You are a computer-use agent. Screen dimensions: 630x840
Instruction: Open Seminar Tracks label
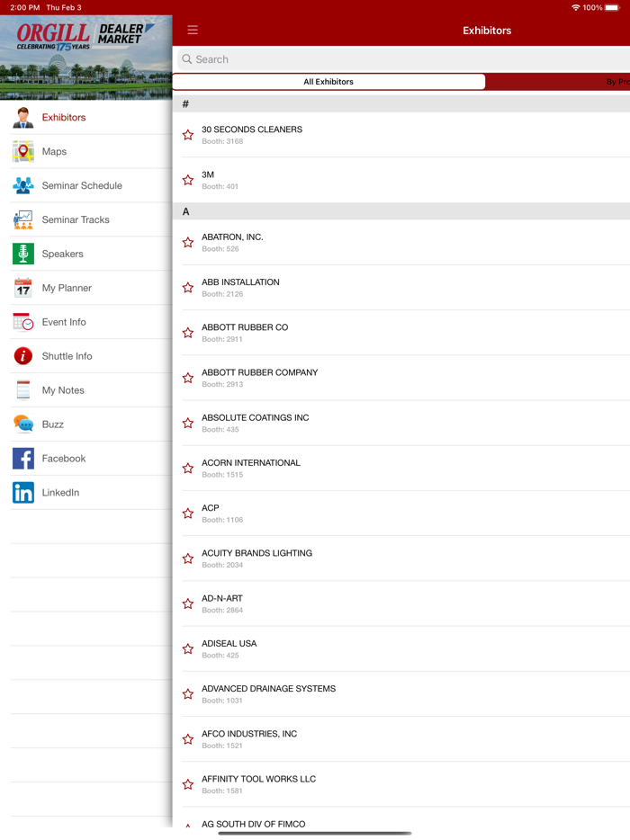[x=76, y=219]
